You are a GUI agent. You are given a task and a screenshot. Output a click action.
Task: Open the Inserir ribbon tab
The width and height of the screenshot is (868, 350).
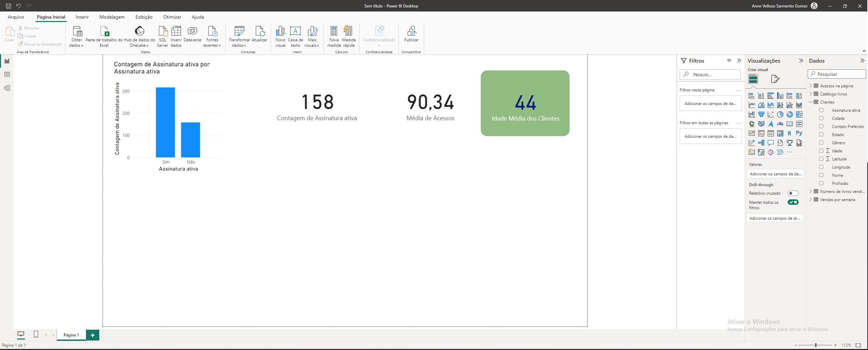[x=82, y=17]
